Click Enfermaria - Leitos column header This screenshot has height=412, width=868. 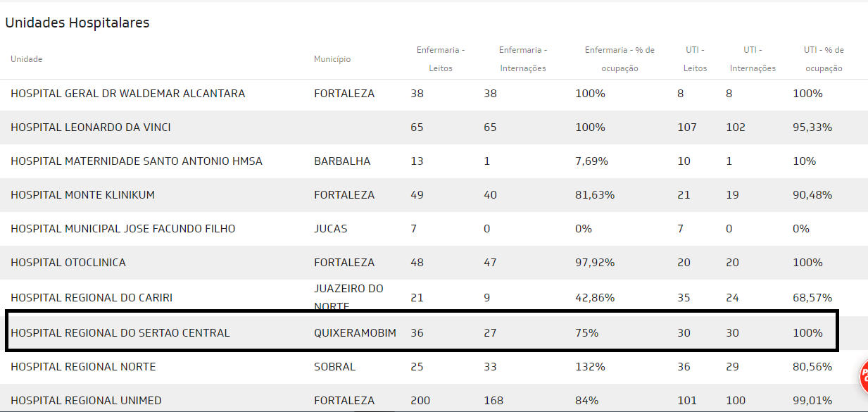pos(441,59)
